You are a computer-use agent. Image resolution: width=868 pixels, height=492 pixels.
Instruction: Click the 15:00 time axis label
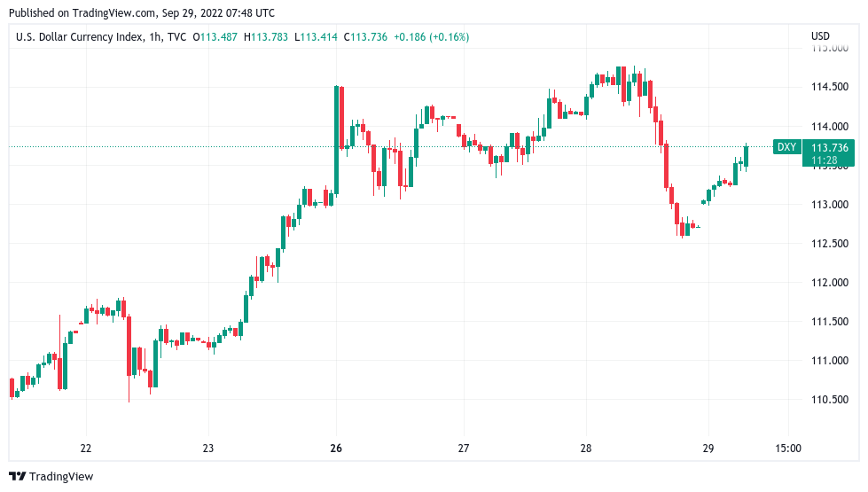(x=787, y=449)
